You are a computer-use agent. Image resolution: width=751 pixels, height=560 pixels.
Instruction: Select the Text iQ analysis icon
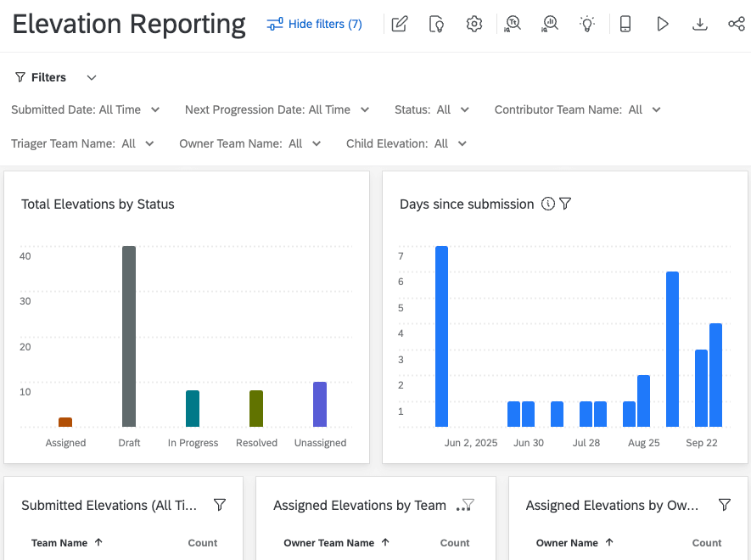[512, 24]
